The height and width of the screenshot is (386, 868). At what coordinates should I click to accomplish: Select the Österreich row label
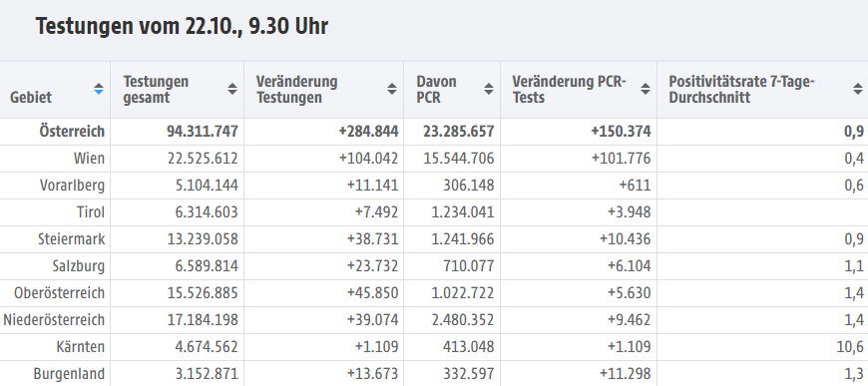(72, 132)
